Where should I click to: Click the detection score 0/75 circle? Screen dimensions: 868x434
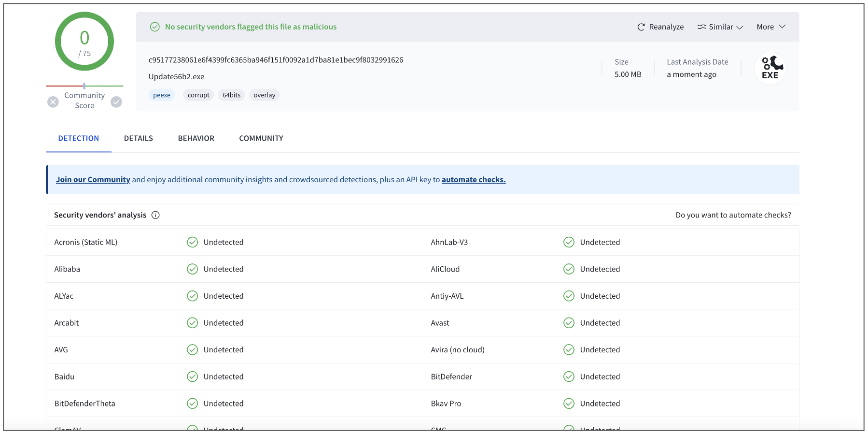point(84,42)
